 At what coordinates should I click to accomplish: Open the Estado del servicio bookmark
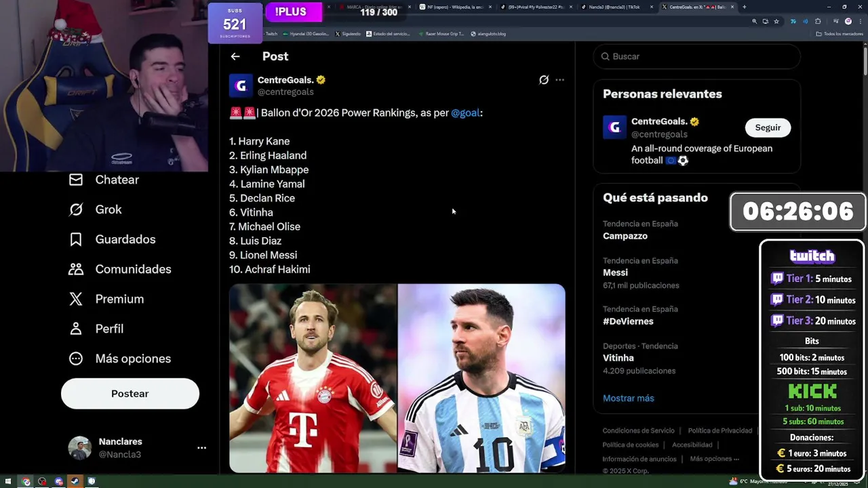click(x=389, y=33)
